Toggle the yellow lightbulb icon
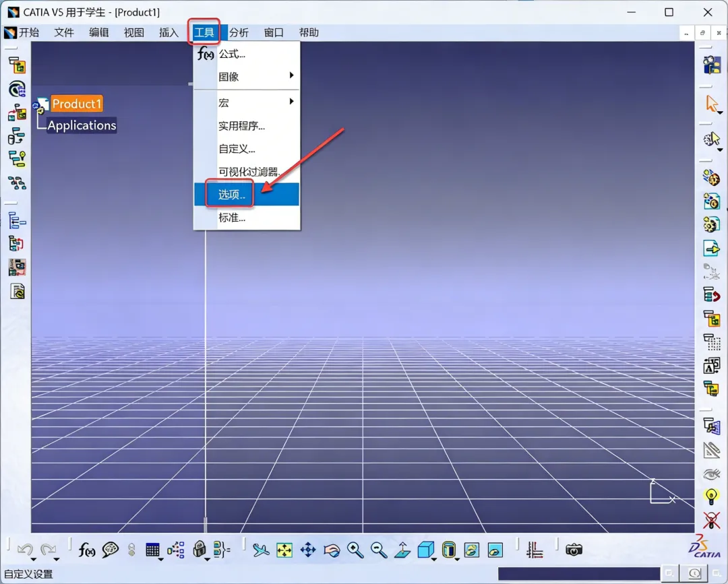This screenshot has width=728, height=584. click(x=711, y=496)
